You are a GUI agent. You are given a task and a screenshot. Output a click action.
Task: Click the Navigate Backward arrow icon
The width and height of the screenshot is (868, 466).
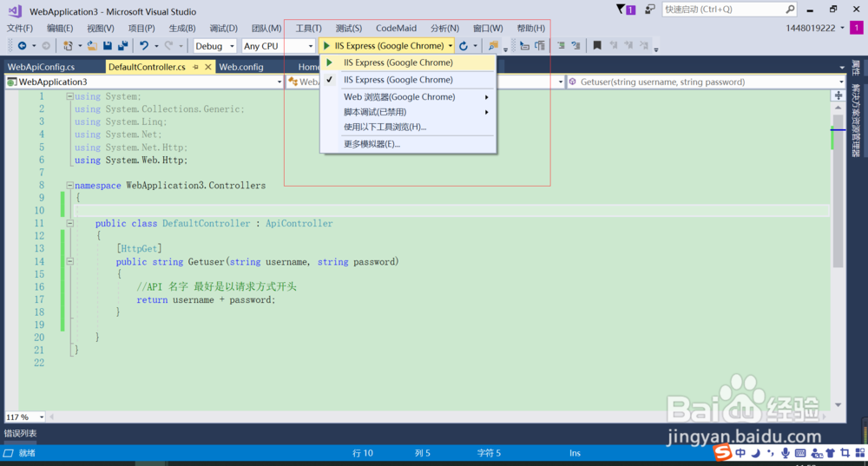23,46
